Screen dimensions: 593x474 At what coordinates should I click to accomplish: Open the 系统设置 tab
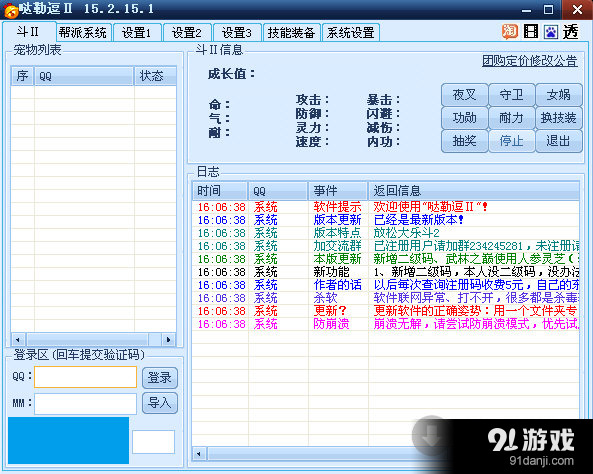tap(351, 33)
